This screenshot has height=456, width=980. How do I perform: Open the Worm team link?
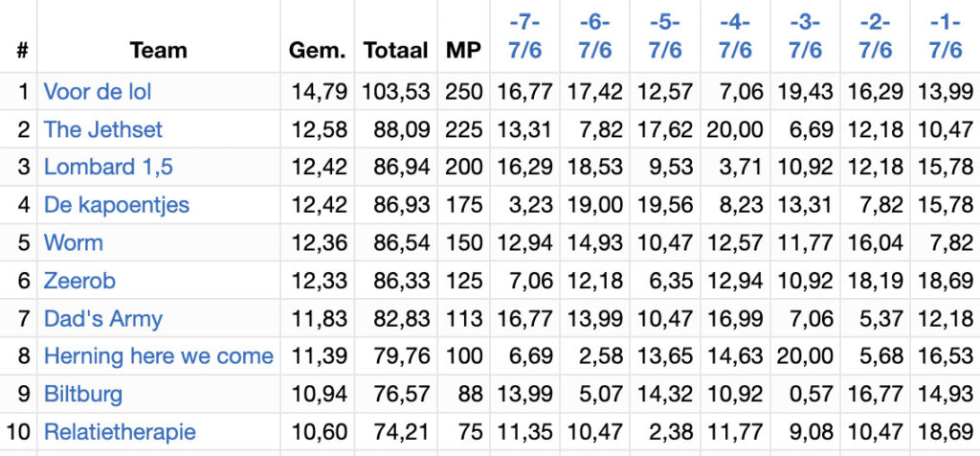pyautogui.click(x=74, y=242)
